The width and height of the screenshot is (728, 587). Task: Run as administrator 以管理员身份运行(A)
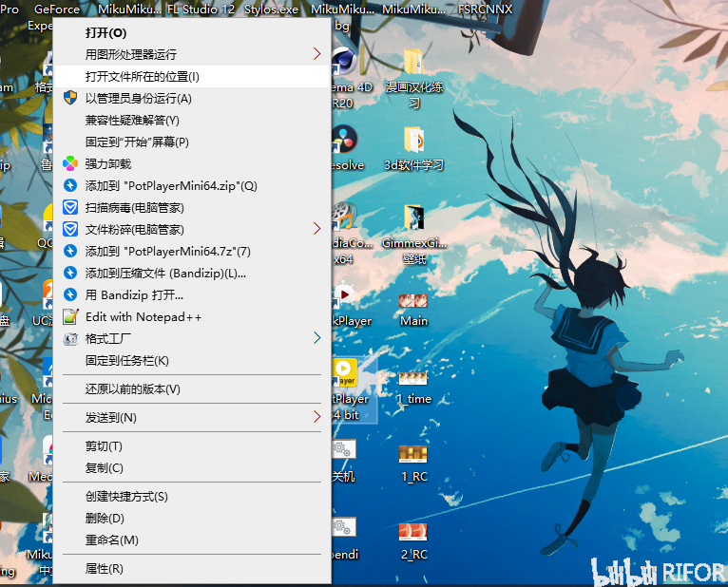click(x=191, y=99)
